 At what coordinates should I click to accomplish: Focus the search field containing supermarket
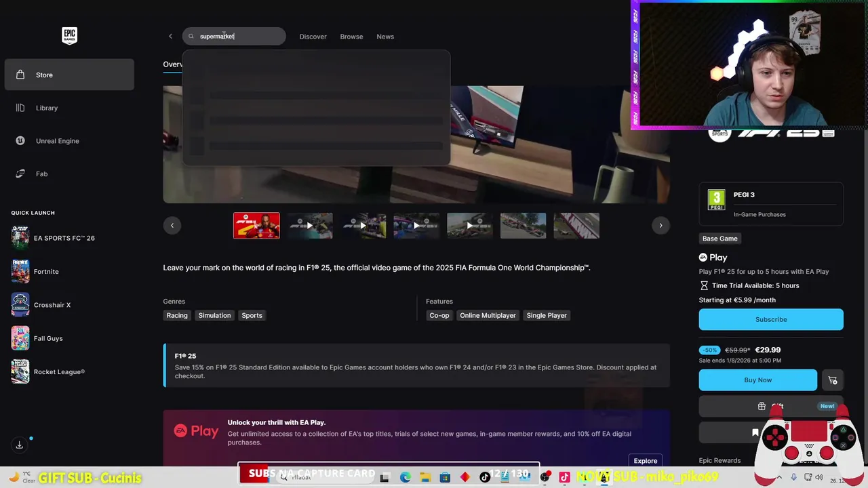(234, 37)
